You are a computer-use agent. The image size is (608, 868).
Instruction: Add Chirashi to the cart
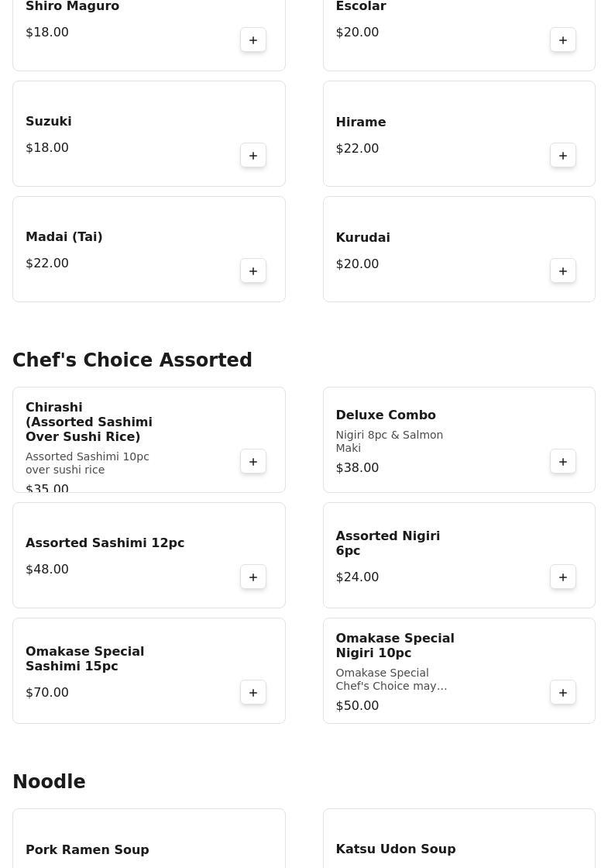coord(253,462)
